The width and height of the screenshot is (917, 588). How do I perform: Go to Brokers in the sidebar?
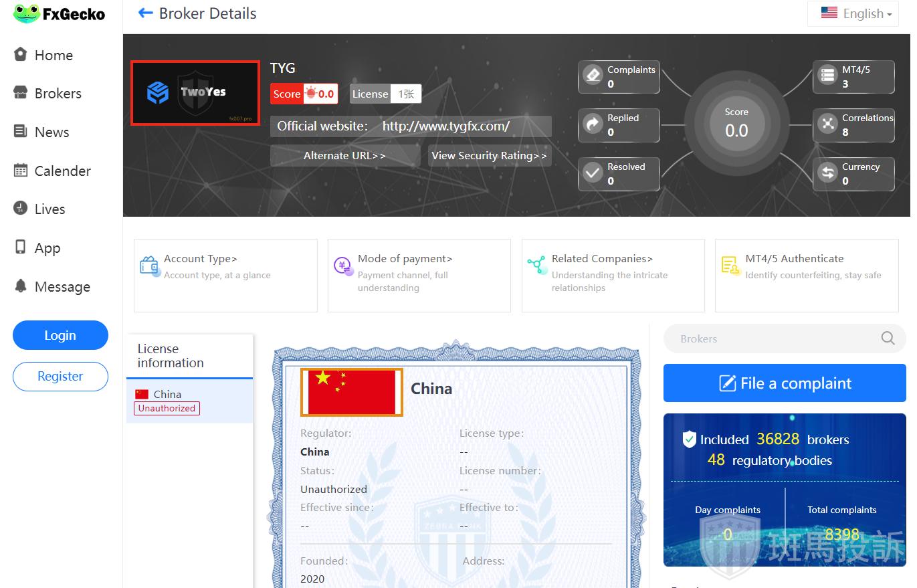[x=58, y=94]
